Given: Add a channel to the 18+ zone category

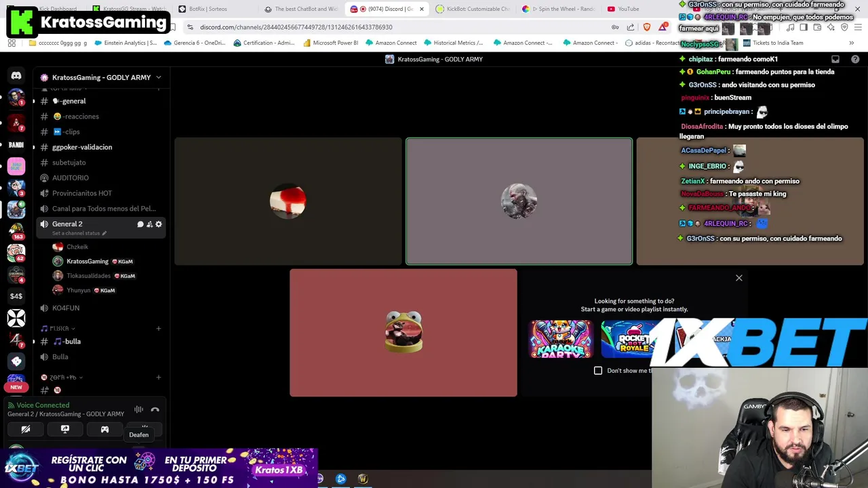Looking at the screenshot, I should [x=158, y=378].
